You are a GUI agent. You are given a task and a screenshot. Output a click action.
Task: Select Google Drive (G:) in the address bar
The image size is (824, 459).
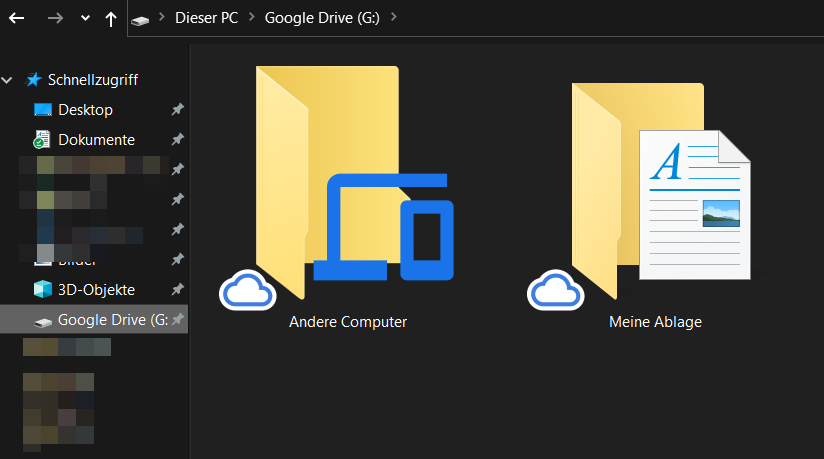tap(322, 18)
